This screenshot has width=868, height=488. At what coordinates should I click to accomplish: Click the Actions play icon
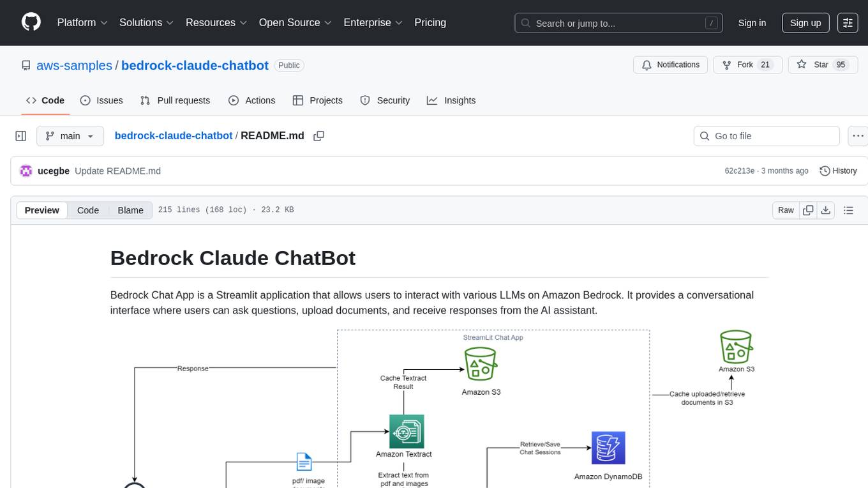pos(234,100)
